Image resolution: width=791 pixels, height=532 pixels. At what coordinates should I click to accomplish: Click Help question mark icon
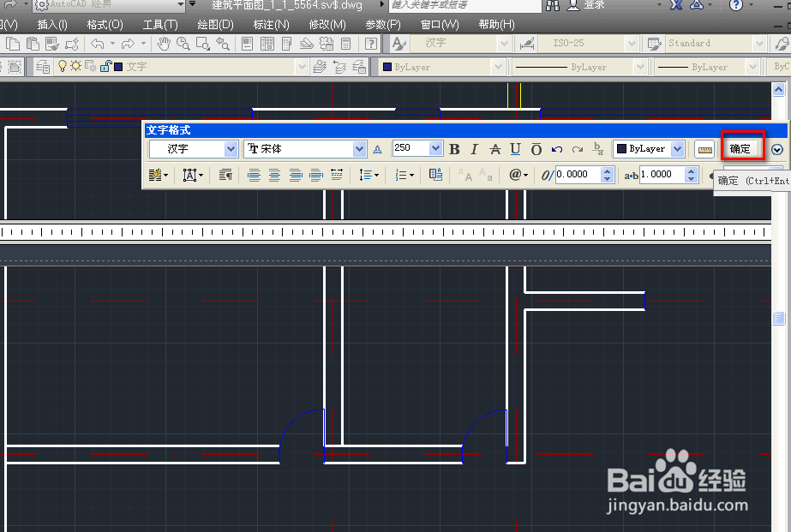(371, 44)
